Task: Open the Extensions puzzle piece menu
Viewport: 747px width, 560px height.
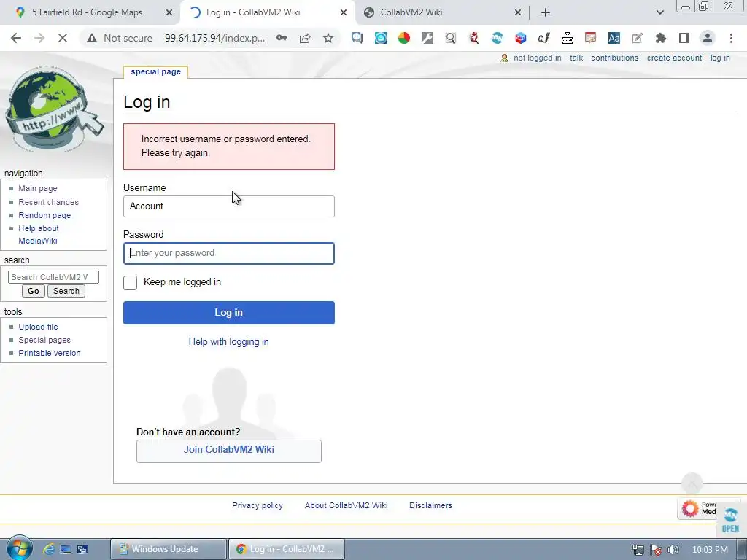Action: (661, 38)
